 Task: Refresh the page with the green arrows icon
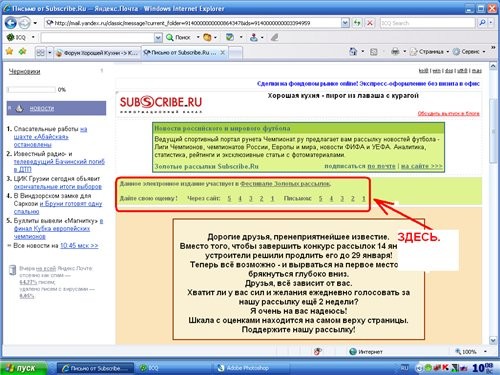[x=357, y=23]
